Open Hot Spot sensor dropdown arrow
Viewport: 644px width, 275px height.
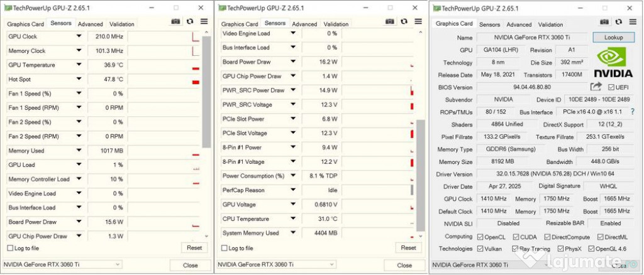point(79,79)
